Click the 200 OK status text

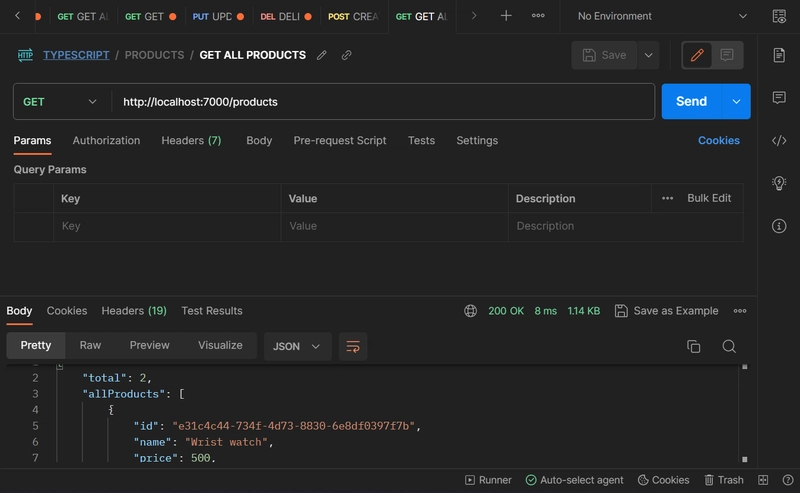tap(506, 311)
